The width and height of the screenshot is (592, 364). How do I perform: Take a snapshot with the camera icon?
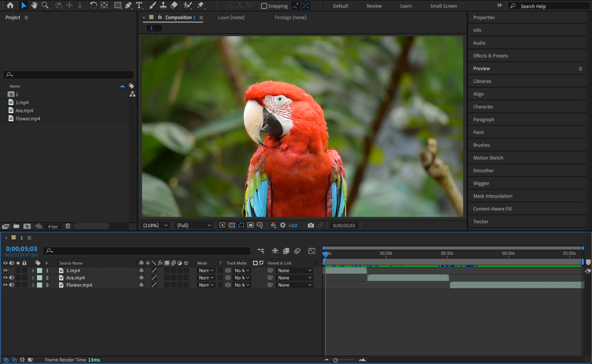click(x=310, y=225)
